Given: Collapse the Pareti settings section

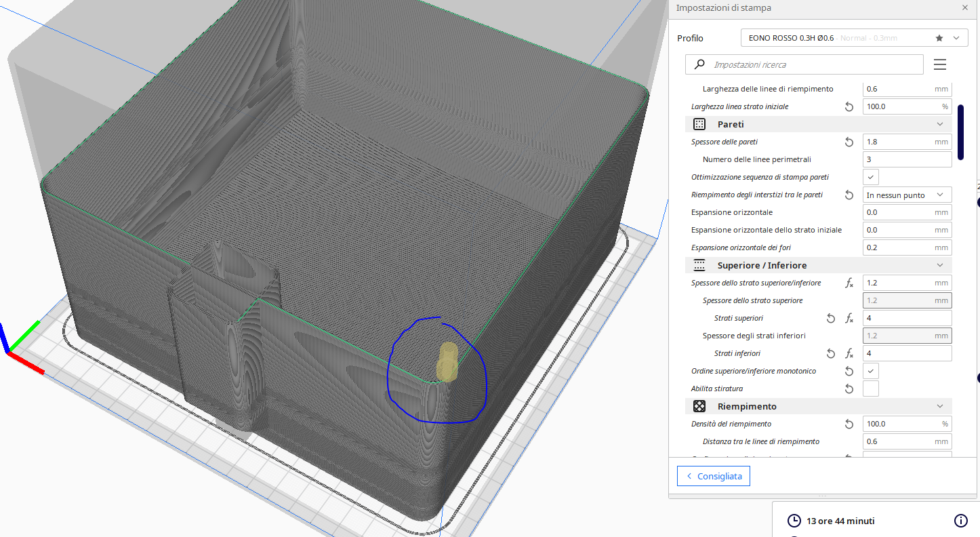Looking at the screenshot, I should pyautogui.click(x=939, y=125).
